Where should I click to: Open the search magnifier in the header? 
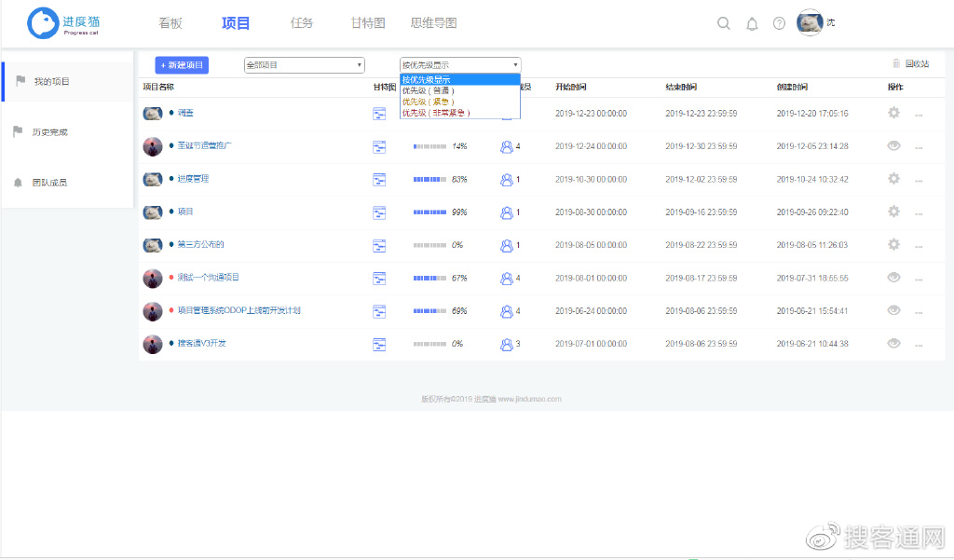pyautogui.click(x=723, y=23)
